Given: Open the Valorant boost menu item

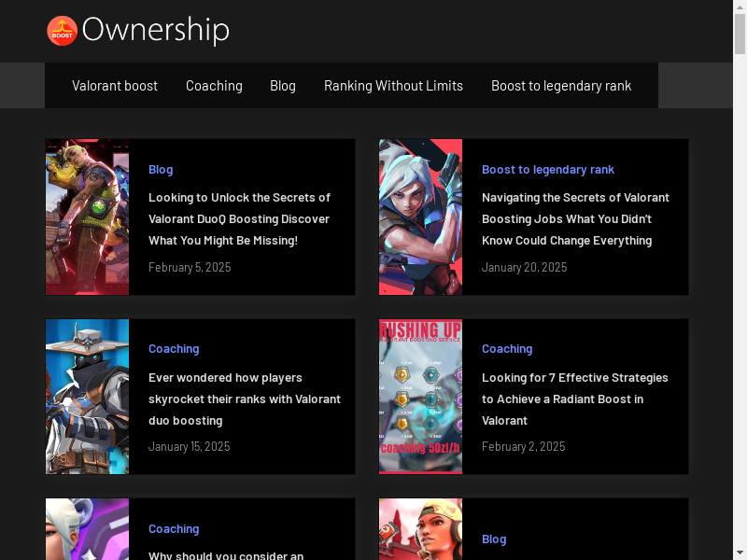Looking at the screenshot, I should pos(115,86).
